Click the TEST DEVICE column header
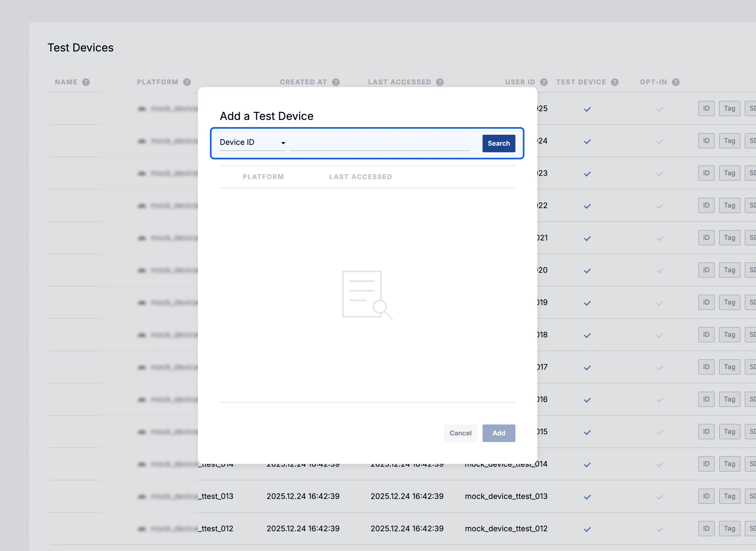The image size is (756, 551). (581, 82)
